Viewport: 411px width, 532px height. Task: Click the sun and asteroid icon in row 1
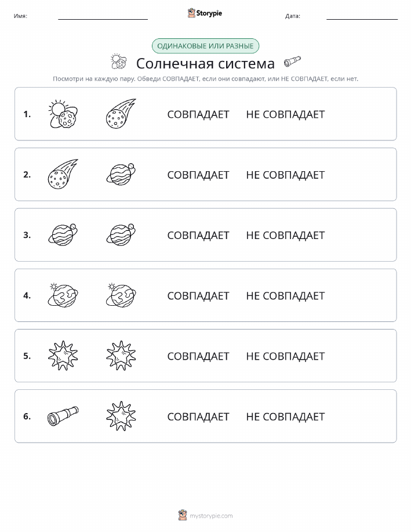point(63,114)
